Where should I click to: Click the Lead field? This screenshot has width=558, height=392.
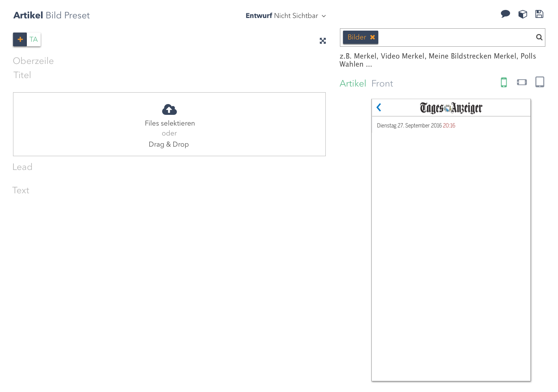point(22,167)
